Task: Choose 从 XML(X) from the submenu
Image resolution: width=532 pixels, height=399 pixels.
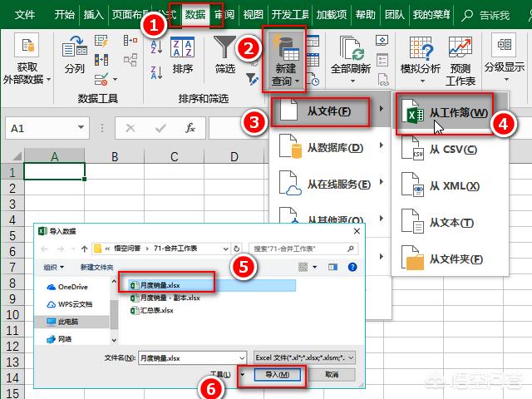Action: [x=450, y=186]
